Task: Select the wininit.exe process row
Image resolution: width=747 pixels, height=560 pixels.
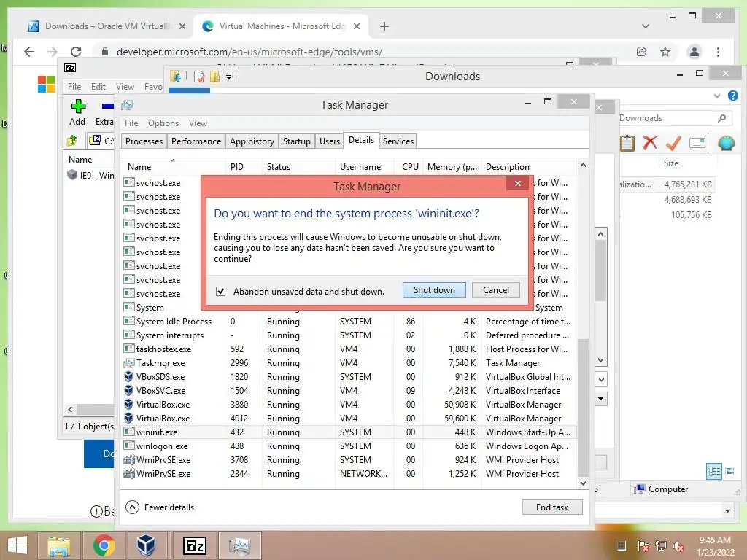Action: point(348,432)
